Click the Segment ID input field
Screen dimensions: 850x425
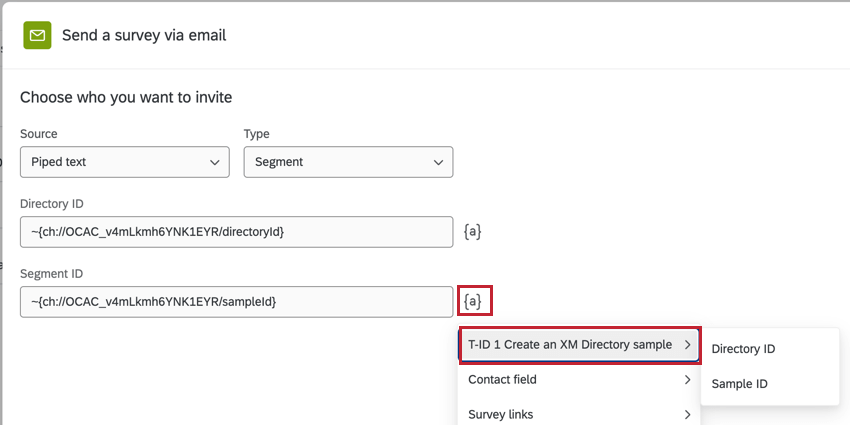click(x=236, y=301)
